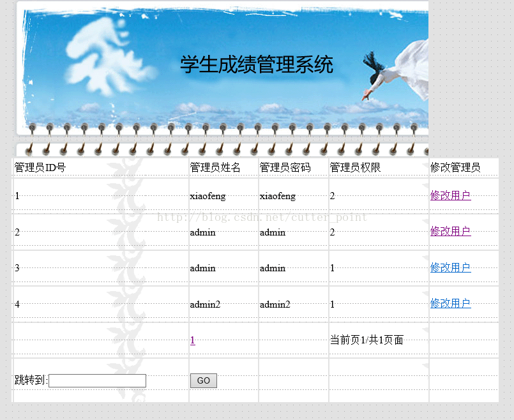Click password cell admin2 in 管理员密码 column
The width and height of the screenshot is (514, 420).
[x=275, y=304]
